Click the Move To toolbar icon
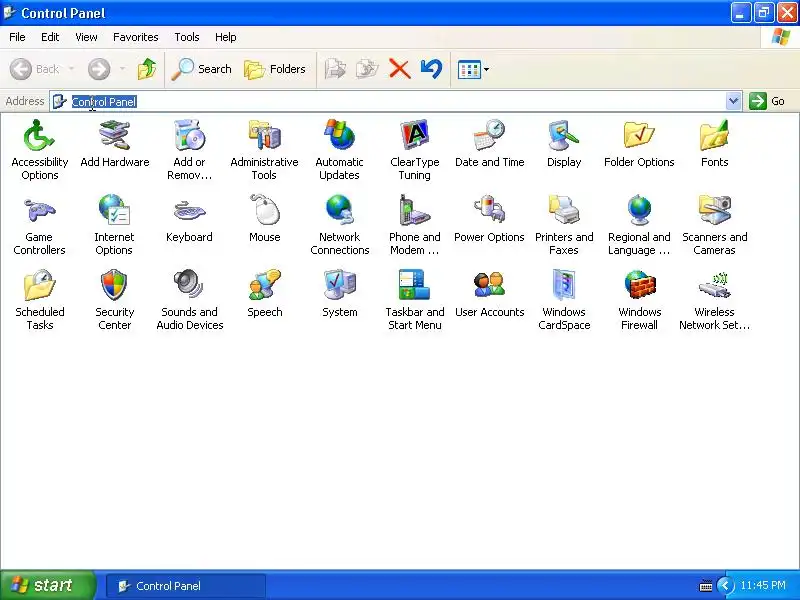 pyautogui.click(x=335, y=69)
